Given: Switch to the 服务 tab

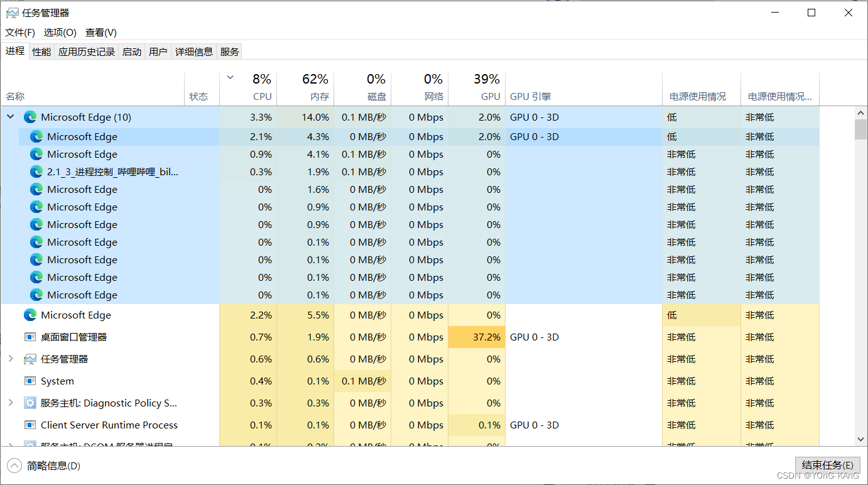Looking at the screenshot, I should coord(230,52).
